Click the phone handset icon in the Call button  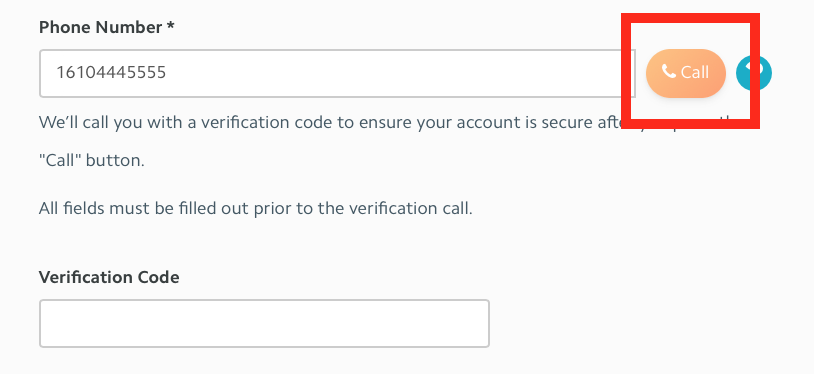pos(669,71)
